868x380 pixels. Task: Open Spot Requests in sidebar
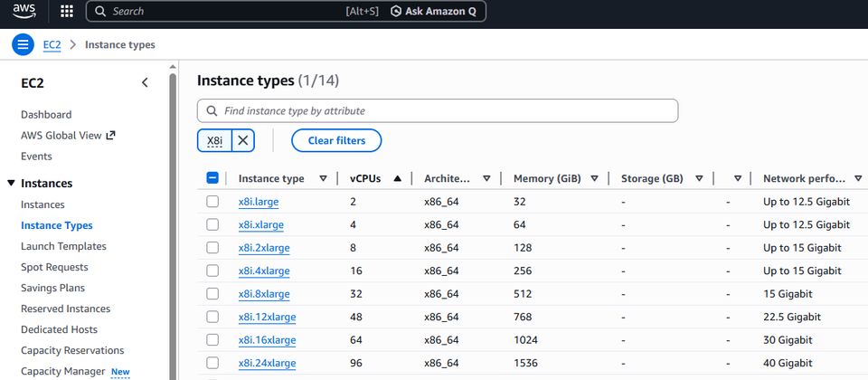click(54, 267)
